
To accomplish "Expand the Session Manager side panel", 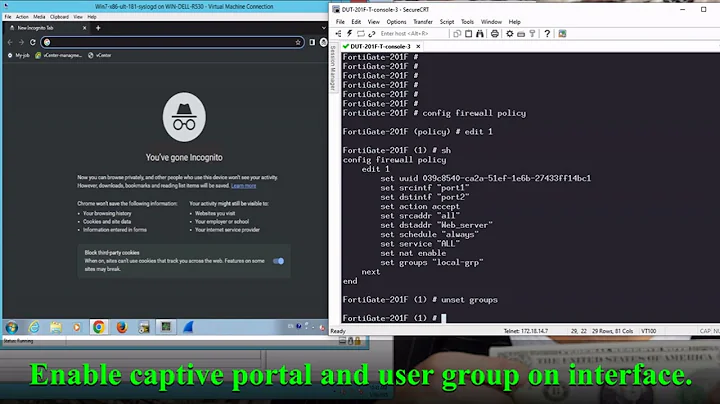I will tap(333, 69).
